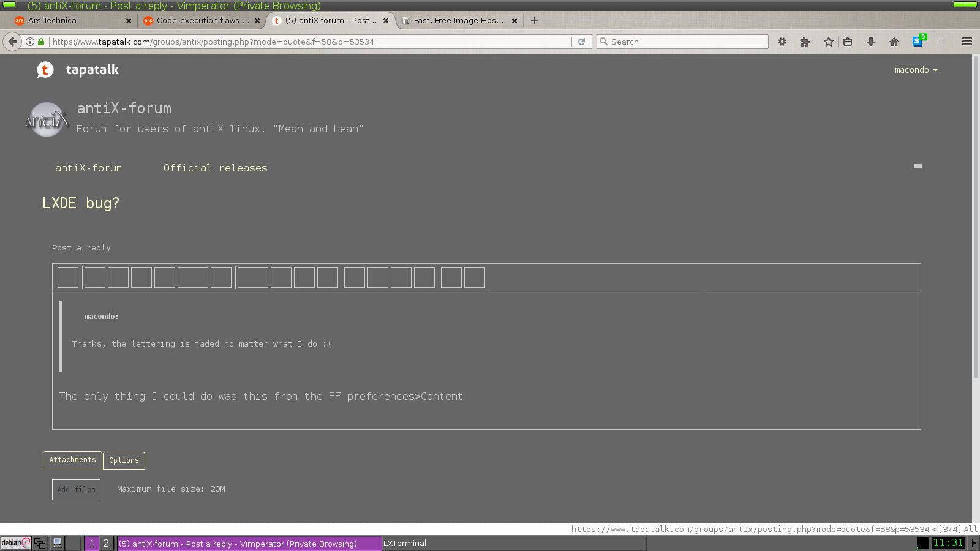The width and height of the screenshot is (980, 551).
Task: Open the macondo user dropdown
Action: coord(916,70)
